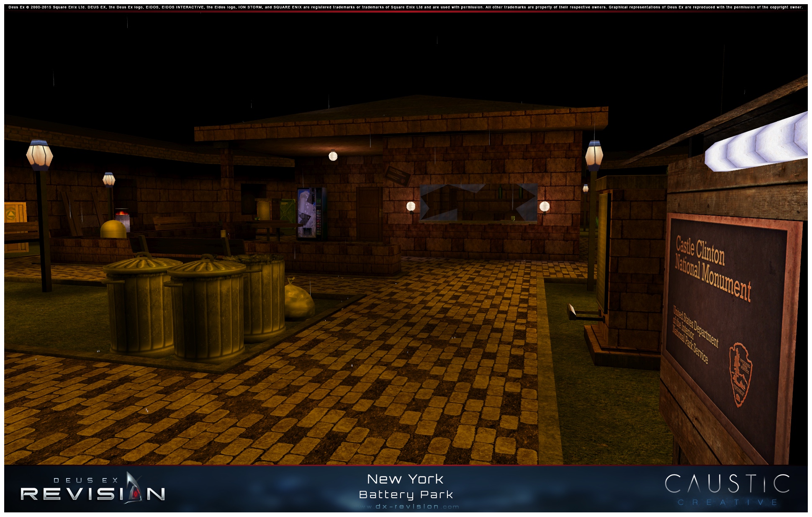The width and height of the screenshot is (812, 517).
Task: Click the yellow garbage bag beside the trash cans
Action: click(299, 302)
